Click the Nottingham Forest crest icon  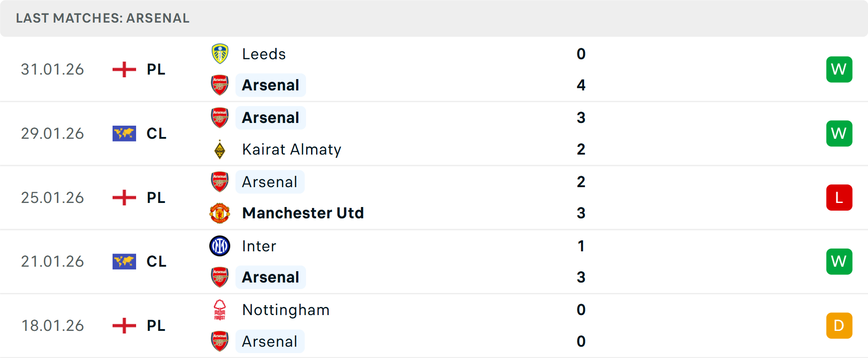coord(220,310)
